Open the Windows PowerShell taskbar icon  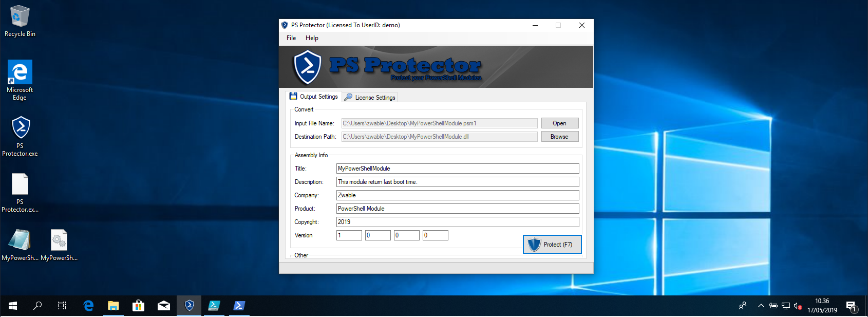coord(239,306)
